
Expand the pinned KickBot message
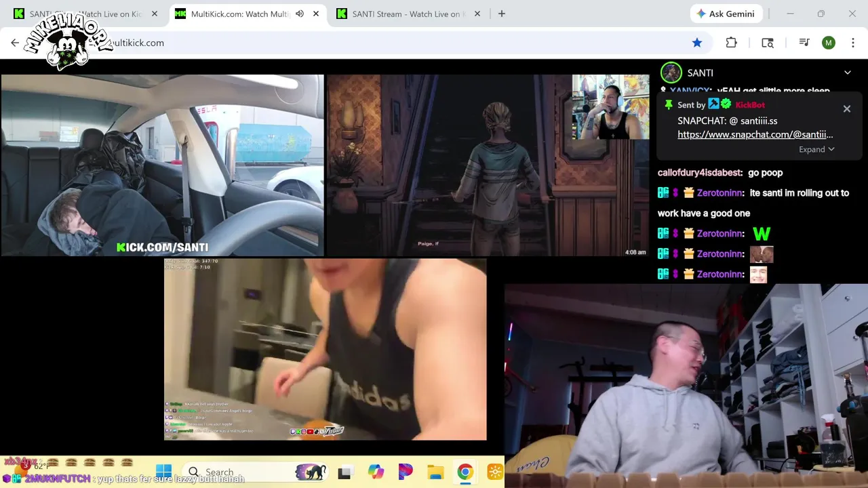point(816,149)
